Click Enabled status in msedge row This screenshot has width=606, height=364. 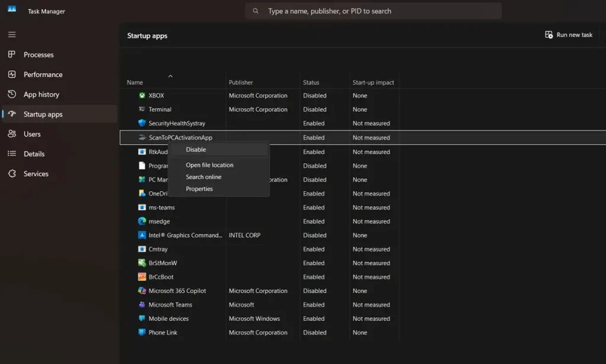(314, 221)
